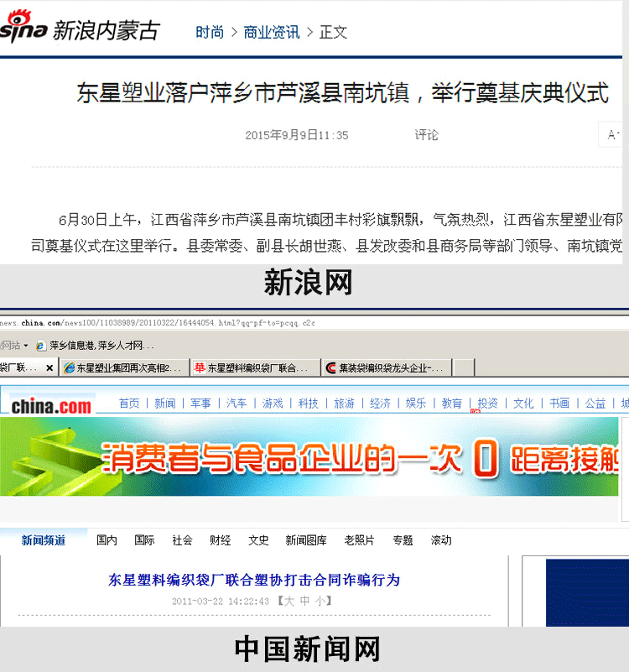629x672 pixels.
Task: Click the Sina eye logo
Action: 23,27
